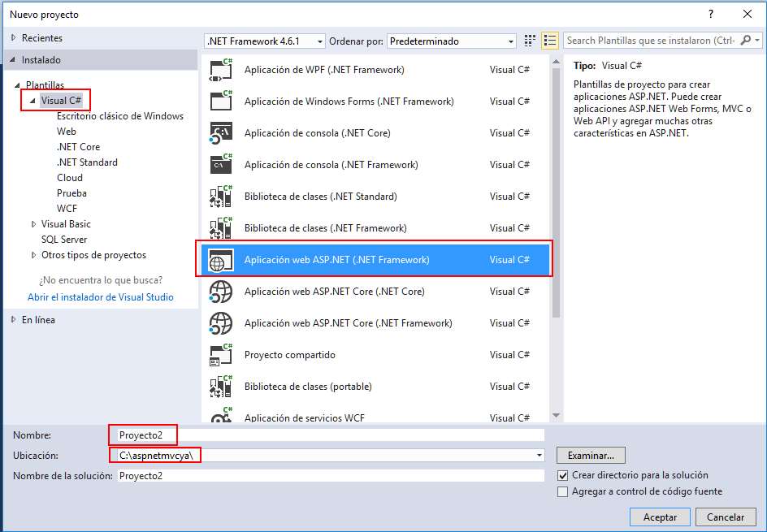Viewport: 767px width, 532px height.
Task: Expand the En línea section
Action: pos(13,320)
